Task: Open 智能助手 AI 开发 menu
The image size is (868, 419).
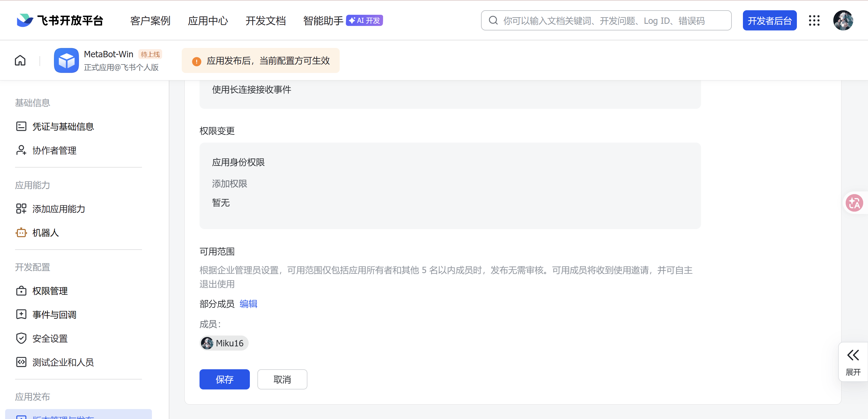Action: click(342, 20)
